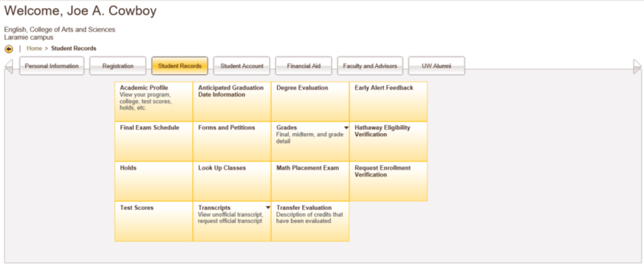
Task: Click the Laramie campus text
Action: click(x=29, y=38)
